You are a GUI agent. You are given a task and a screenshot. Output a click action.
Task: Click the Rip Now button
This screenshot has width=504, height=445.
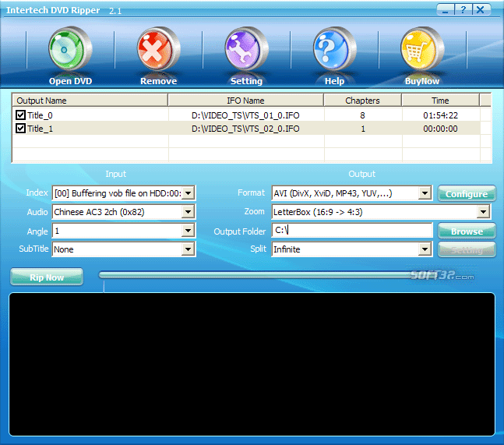coord(47,277)
